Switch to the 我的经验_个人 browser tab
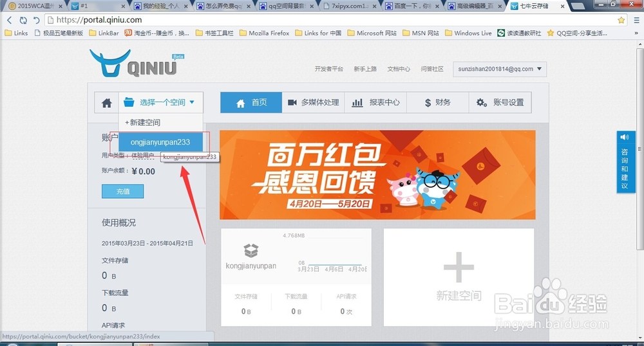 tap(161, 6)
